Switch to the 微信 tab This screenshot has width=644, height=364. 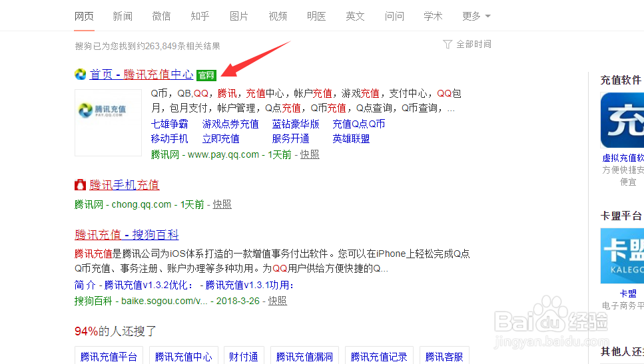pyautogui.click(x=161, y=16)
